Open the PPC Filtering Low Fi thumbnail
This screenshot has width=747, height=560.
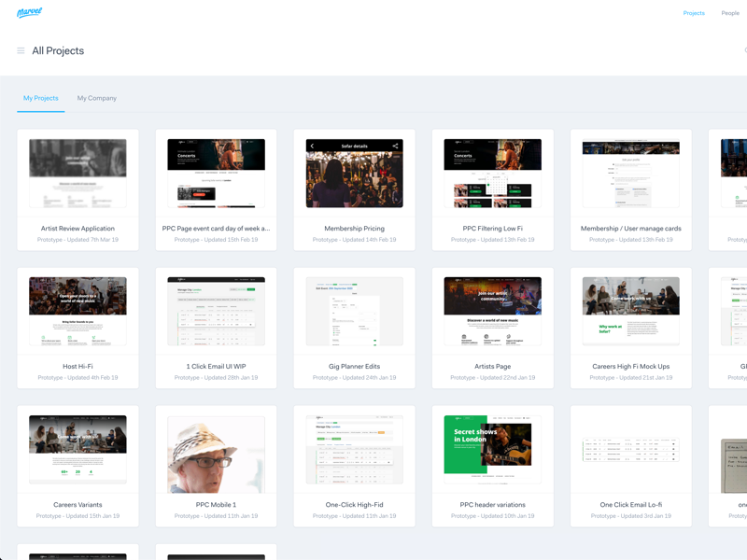pyautogui.click(x=493, y=174)
